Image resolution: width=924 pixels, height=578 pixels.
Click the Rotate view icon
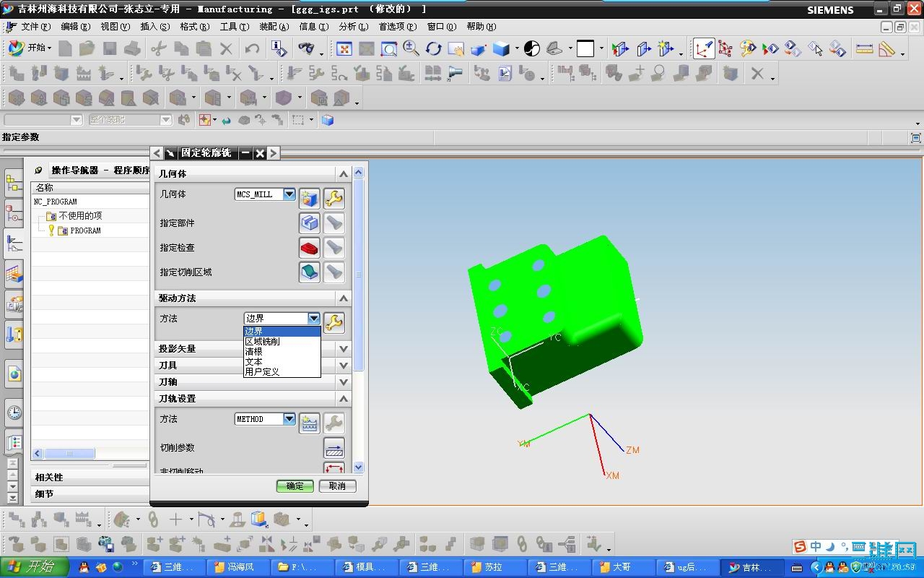(433, 48)
